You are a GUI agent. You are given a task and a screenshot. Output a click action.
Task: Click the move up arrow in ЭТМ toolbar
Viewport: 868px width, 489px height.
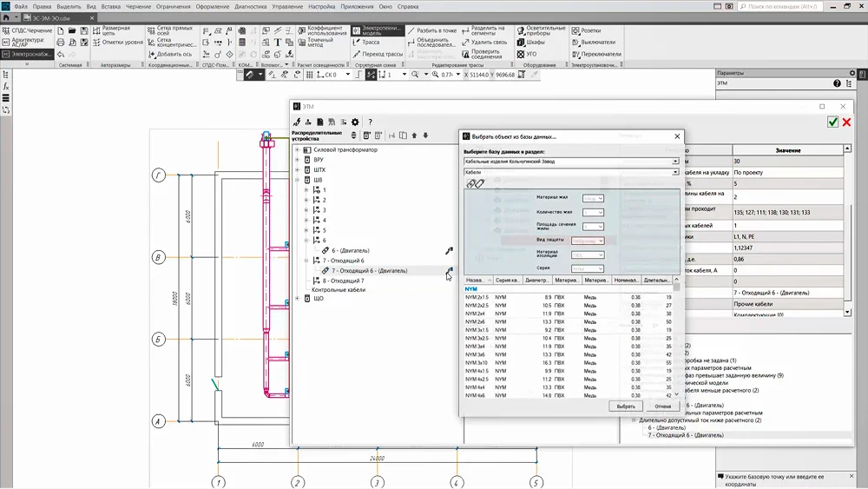tap(414, 135)
